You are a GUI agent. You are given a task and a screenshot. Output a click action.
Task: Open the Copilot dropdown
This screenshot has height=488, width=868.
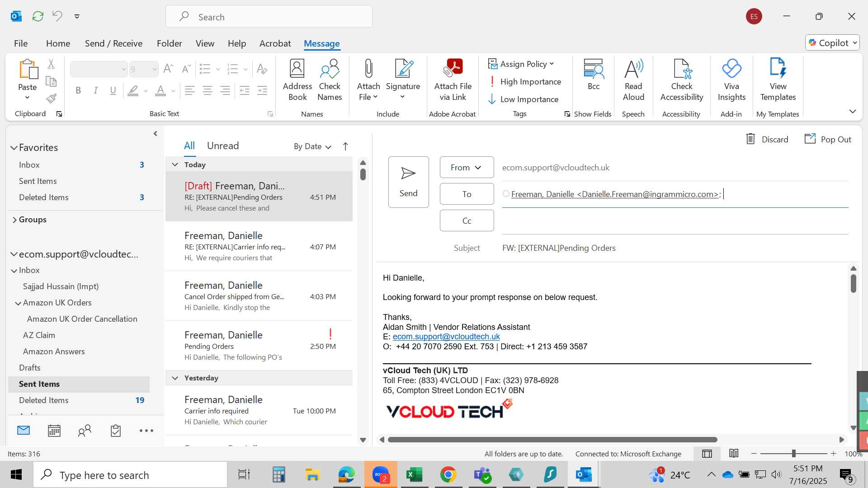click(832, 43)
